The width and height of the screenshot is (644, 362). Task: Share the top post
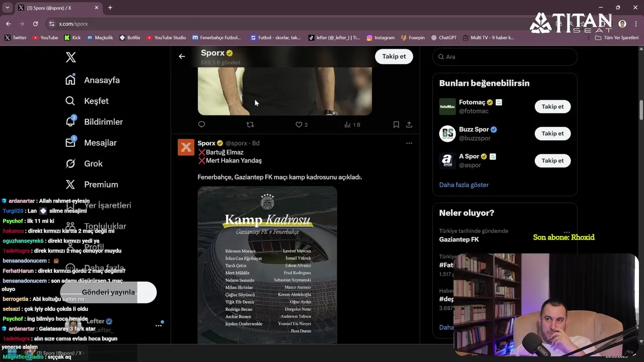tap(409, 124)
